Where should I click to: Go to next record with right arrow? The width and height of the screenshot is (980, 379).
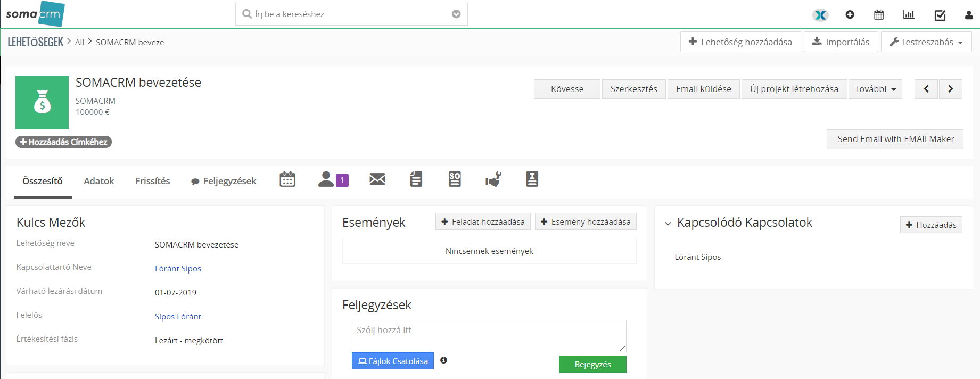coord(950,89)
